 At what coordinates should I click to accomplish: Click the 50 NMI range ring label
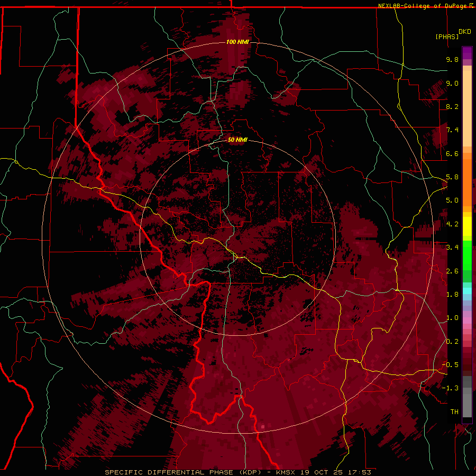click(x=237, y=140)
